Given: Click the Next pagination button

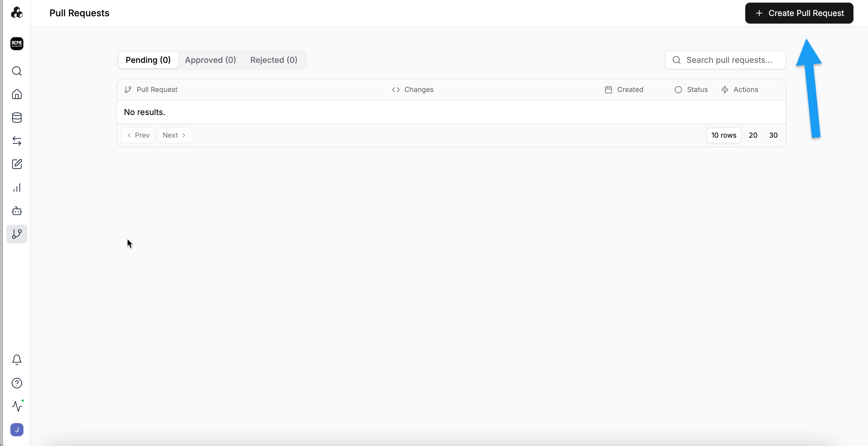Looking at the screenshot, I should (175, 135).
